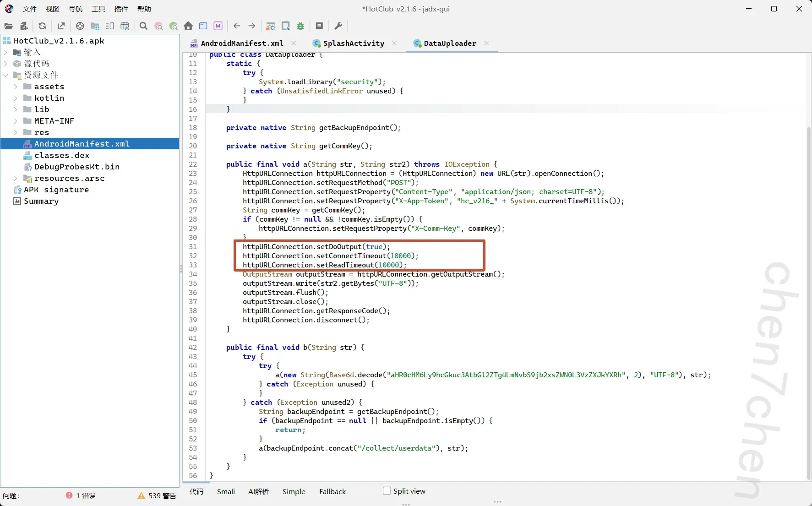The image size is (812, 506).
Task: Open the 工具 menu
Action: (98, 9)
